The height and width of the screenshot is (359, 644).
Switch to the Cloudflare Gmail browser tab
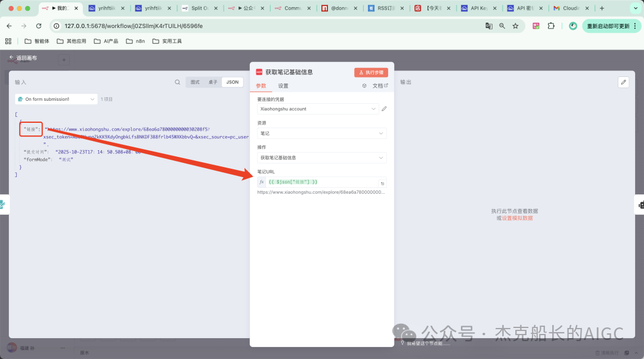571,8
